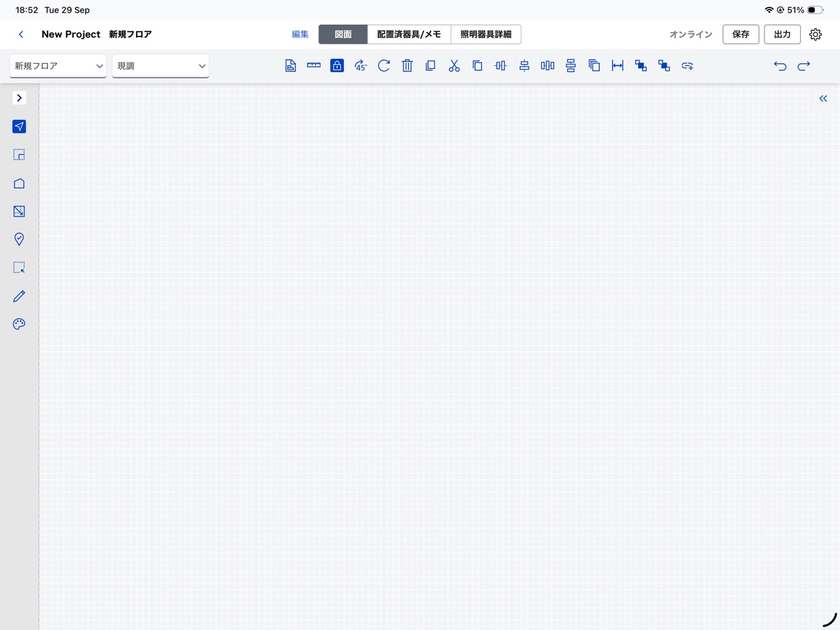Viewport: 840px width, 630px height.
Task: Expand the right panel with double chevron
Action: 823,98
